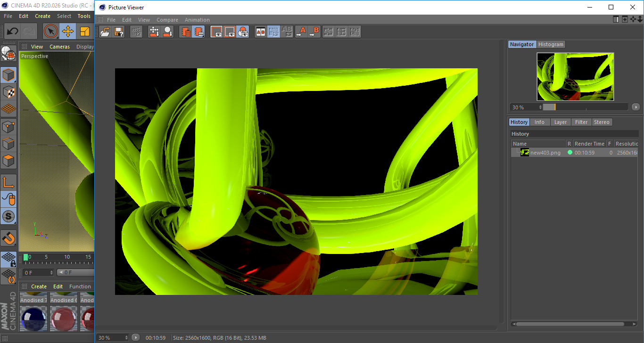
Task: Select Model mode cube icon
Action: click(8, 74)
